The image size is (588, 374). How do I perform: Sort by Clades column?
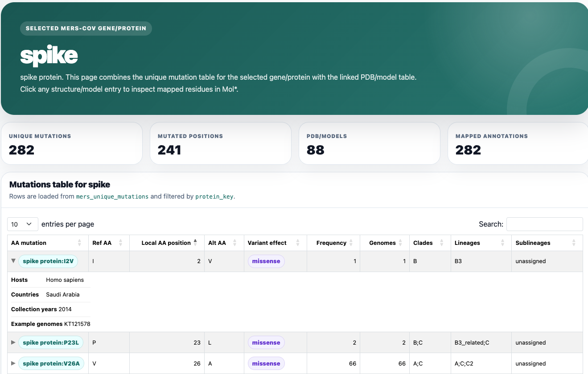click(x=430, y=243)
